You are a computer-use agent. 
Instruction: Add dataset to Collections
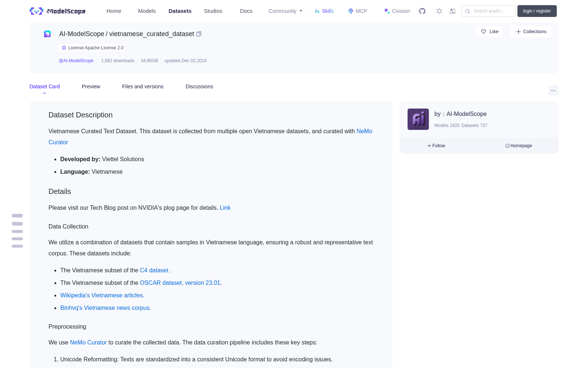click(531, 32)
